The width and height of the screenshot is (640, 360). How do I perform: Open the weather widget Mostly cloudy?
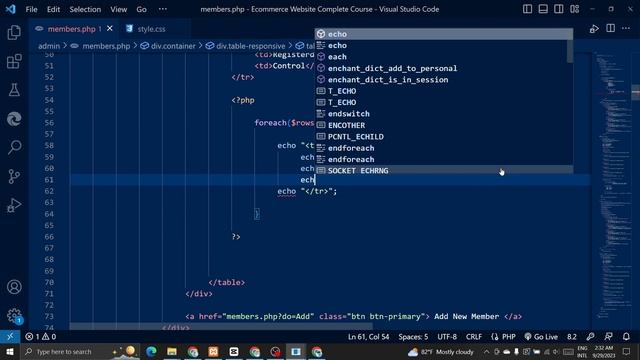[441, 351]
